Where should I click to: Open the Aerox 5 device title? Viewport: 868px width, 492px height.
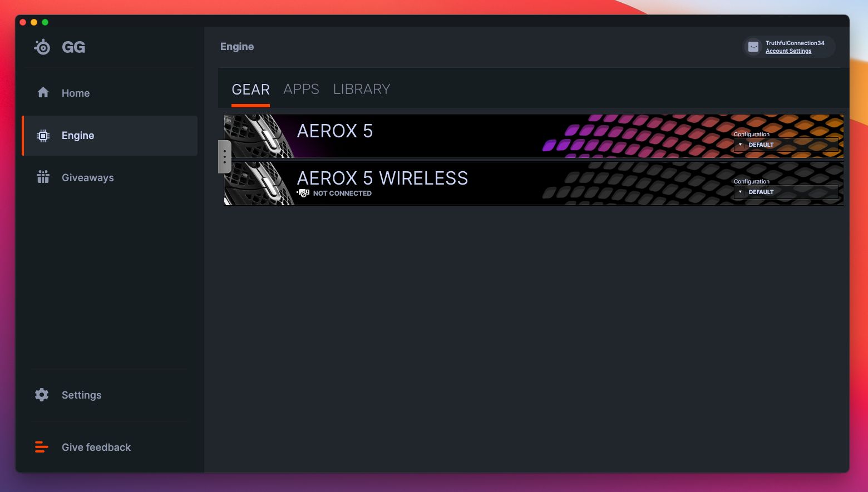tap(335, 131)
